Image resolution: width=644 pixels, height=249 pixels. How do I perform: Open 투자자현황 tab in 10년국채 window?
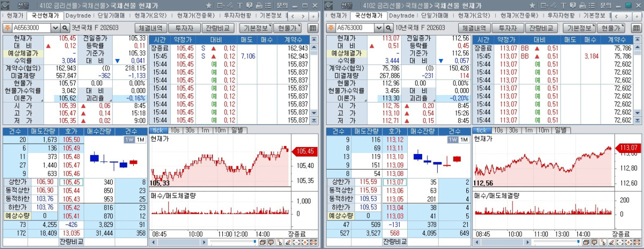pyautogui.click(x=560, y=16)
